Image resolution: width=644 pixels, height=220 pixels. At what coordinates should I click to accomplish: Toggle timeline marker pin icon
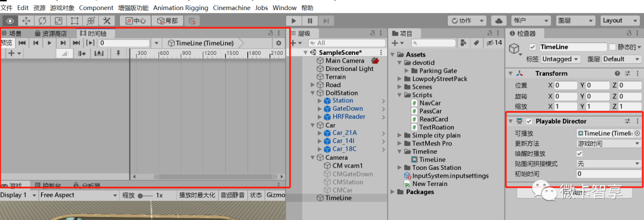(118, 53)
